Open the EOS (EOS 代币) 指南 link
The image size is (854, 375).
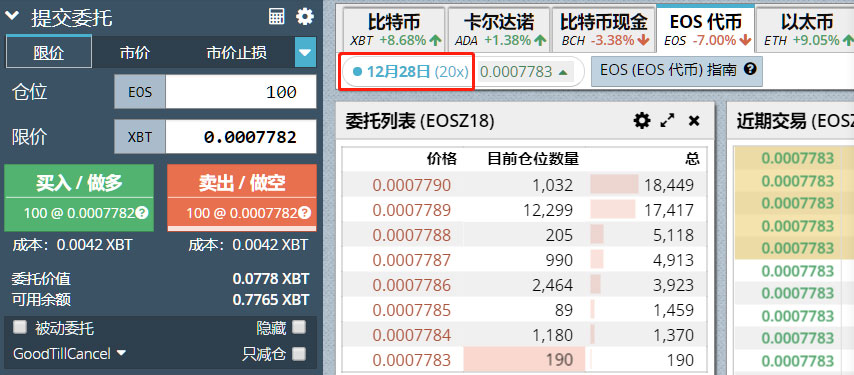(x=676, y=71)
